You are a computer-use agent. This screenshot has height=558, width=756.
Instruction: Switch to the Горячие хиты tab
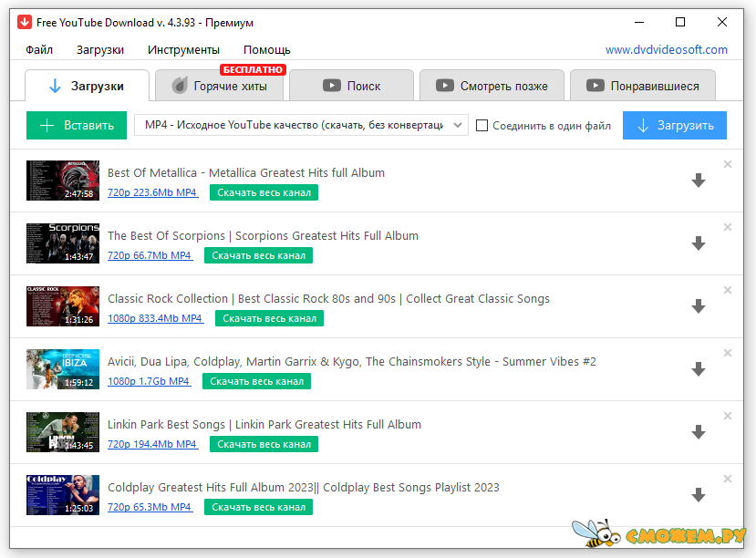pyautogui.click(x=219, y=86)
